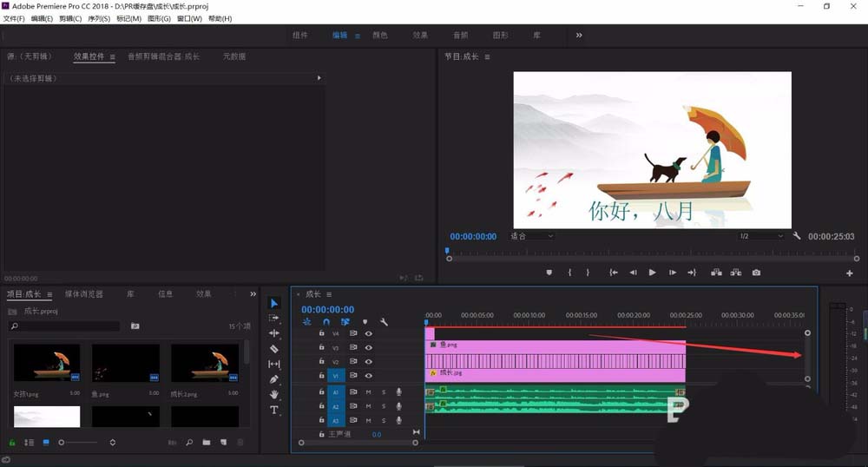868x467 pixels.
Task: Click the Add Marker icon in program monitor
Action: pyautogui.click(x=549, y=273)
